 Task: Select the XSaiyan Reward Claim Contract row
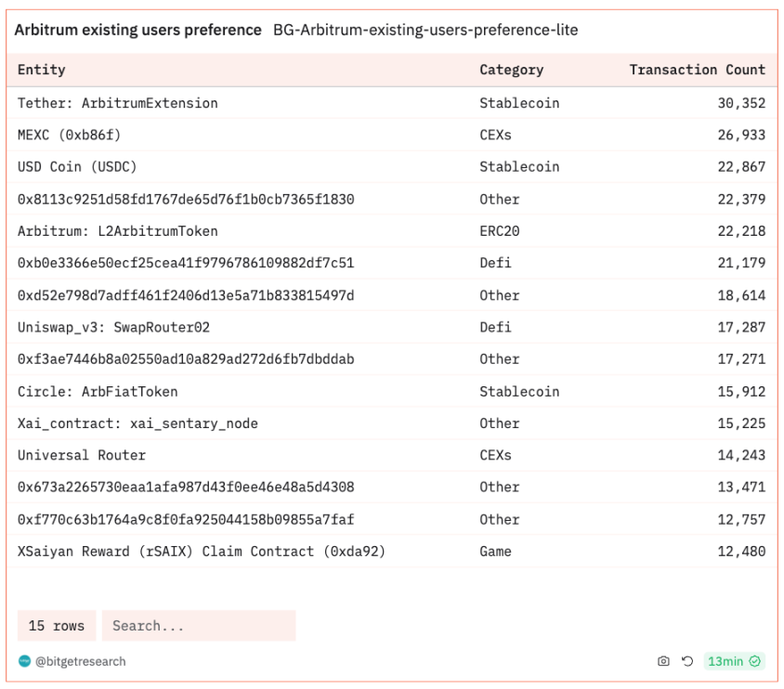click(x=202, y=552)
